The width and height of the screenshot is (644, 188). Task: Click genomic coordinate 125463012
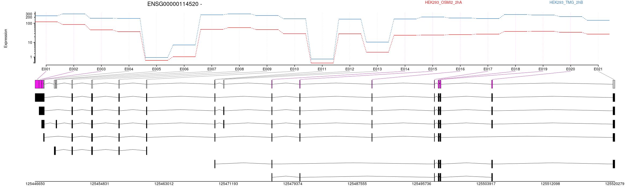tap(164, 184)
